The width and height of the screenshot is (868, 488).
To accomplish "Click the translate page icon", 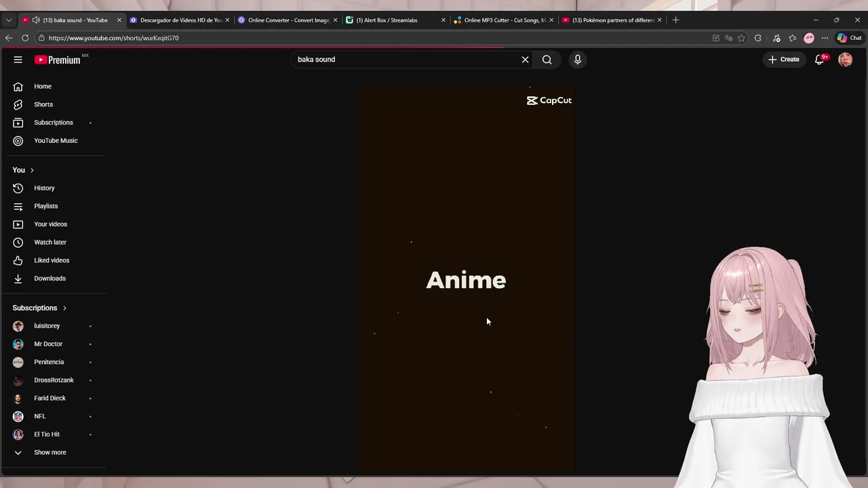I will tap(729, 38).
